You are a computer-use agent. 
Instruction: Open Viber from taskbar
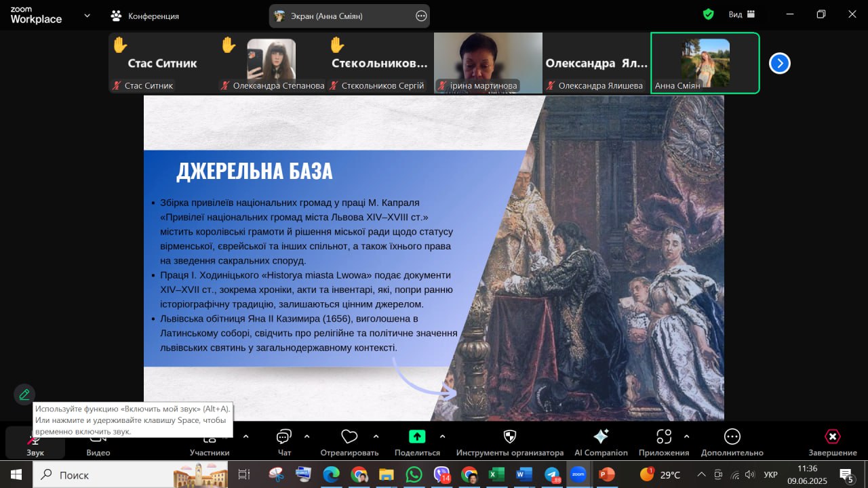tap(441, 474)
